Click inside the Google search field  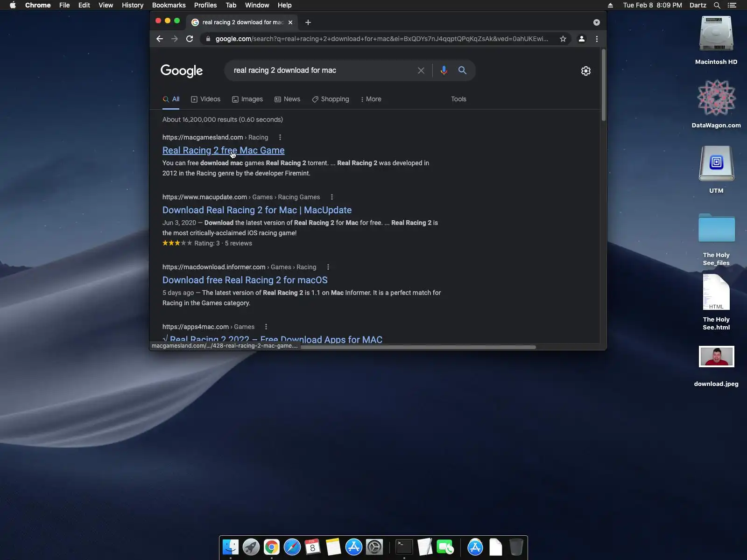pos(322,70)
